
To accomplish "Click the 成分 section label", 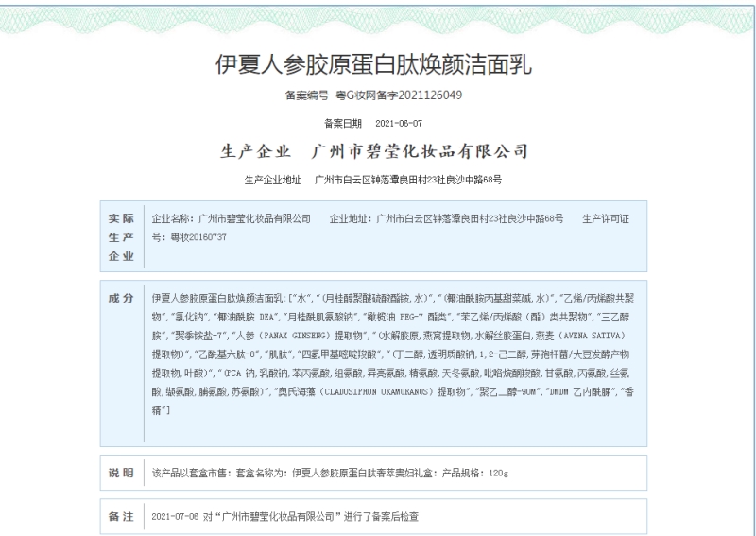I will pos(119,298).
